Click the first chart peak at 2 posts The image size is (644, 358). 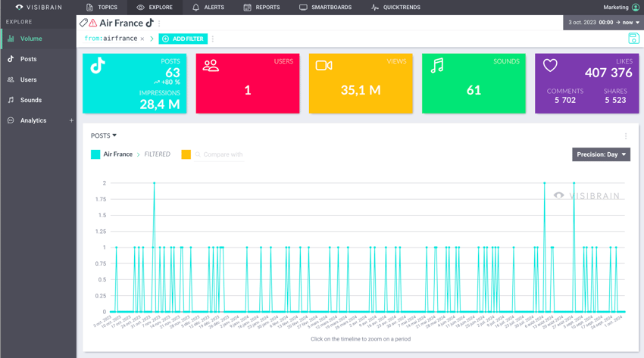(x=154, y=183)
